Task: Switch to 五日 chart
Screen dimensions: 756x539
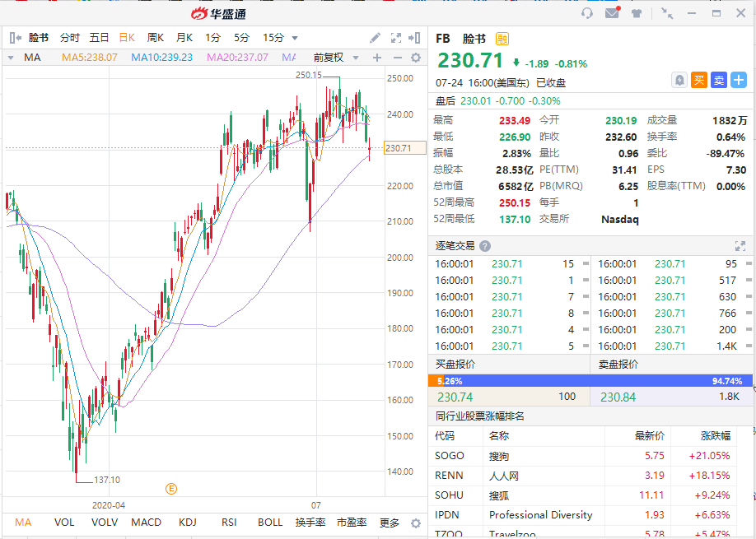Action: pos(99,38)
